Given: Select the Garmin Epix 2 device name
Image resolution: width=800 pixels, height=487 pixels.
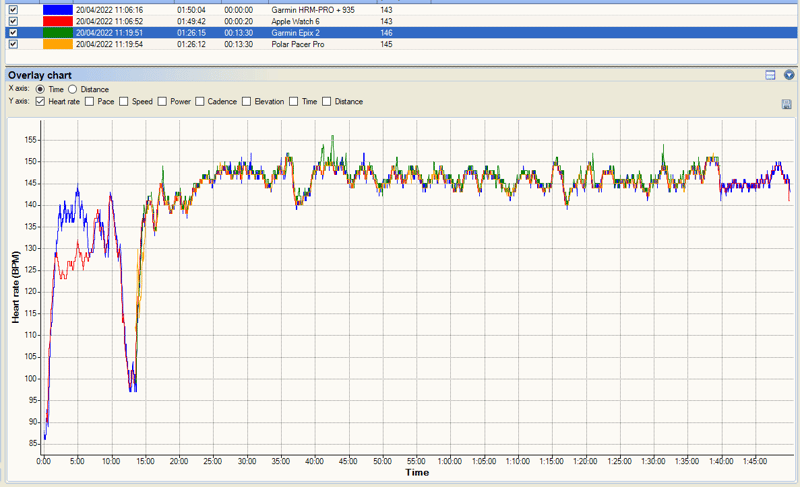Looking at the screenshot, I should pyautogui.click(x=295, y=33).
